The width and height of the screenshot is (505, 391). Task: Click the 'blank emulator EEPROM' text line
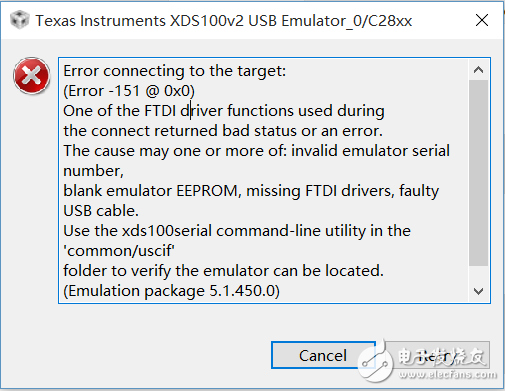[x=251, y=191]
